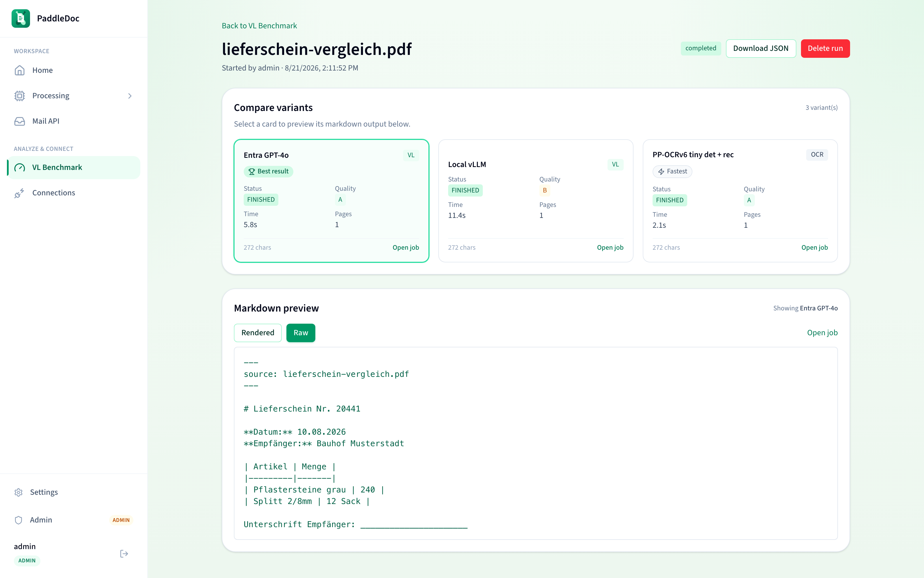Select the Entra GPT-4o variant card
This screenshot has width=924, height=578.
point(331,201)
